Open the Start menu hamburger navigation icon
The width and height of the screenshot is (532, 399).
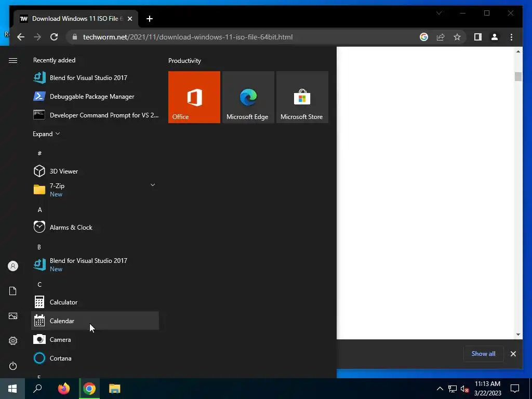click(13, 60)
